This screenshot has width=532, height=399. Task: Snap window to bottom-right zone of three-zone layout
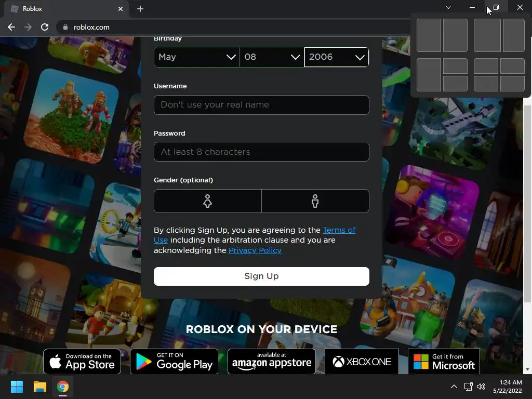[455, 84]
